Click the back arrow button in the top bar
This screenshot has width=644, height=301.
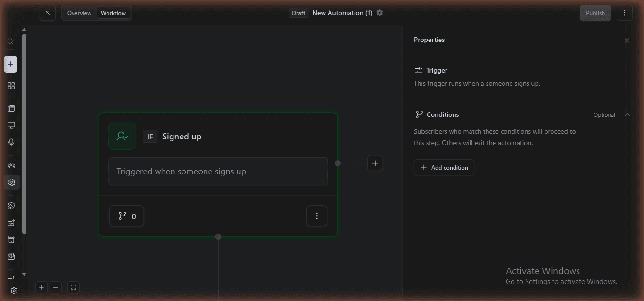pos(48,13)
